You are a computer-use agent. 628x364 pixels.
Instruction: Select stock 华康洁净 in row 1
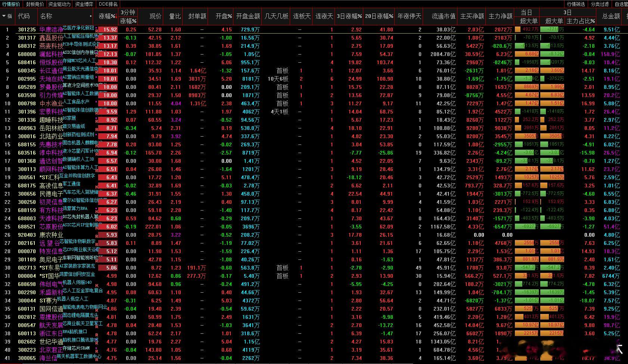52,29
